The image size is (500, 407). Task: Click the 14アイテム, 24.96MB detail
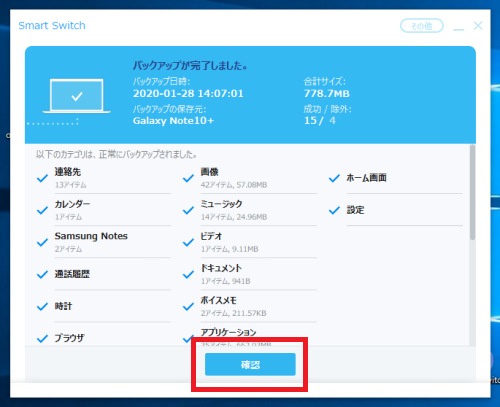(x=234, y=217)
